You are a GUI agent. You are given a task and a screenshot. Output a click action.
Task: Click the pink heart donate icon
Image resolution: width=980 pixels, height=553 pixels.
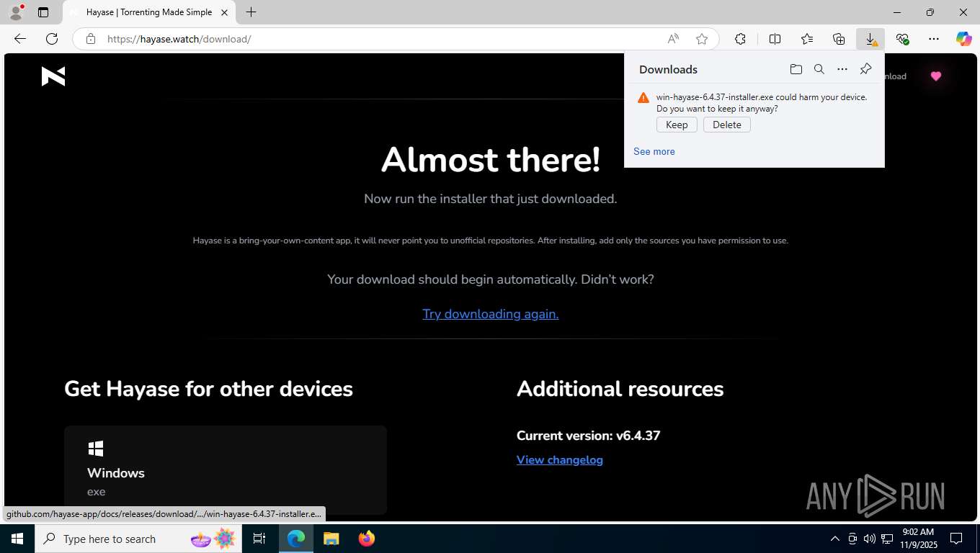pyautogui.click(x=936, y=76)
